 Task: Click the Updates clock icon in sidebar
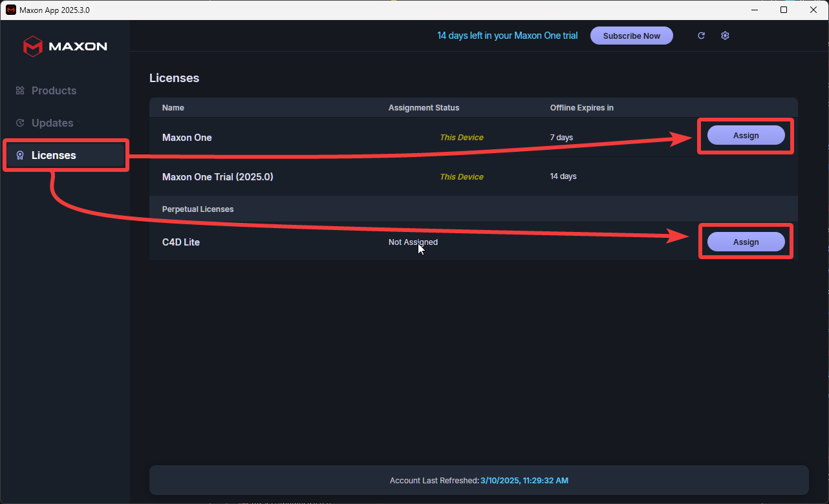click(20, 123)
